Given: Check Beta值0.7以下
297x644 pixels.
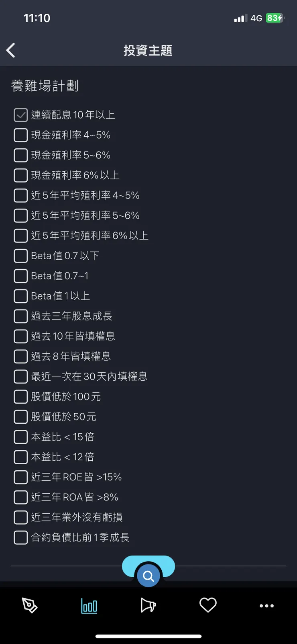Looking at the screenshot, I should (x=20, y=256).
